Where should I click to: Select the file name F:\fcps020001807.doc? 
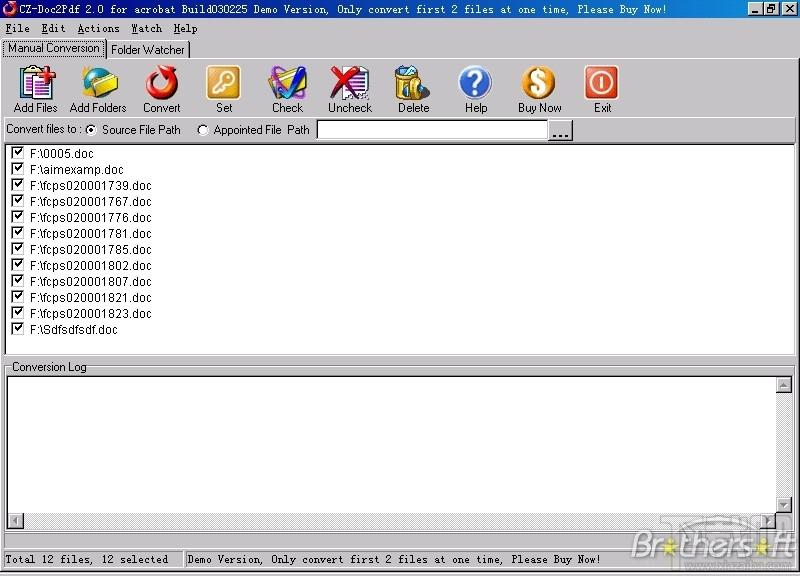click(91, 282)
